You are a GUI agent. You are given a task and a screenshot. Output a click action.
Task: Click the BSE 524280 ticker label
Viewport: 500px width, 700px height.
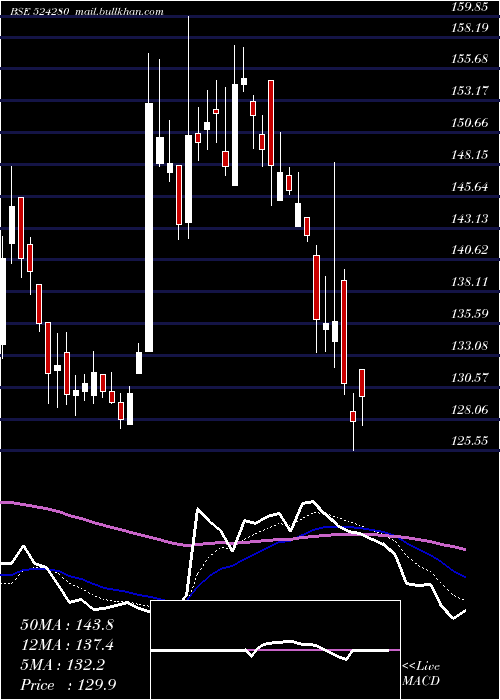coord(40,12)
